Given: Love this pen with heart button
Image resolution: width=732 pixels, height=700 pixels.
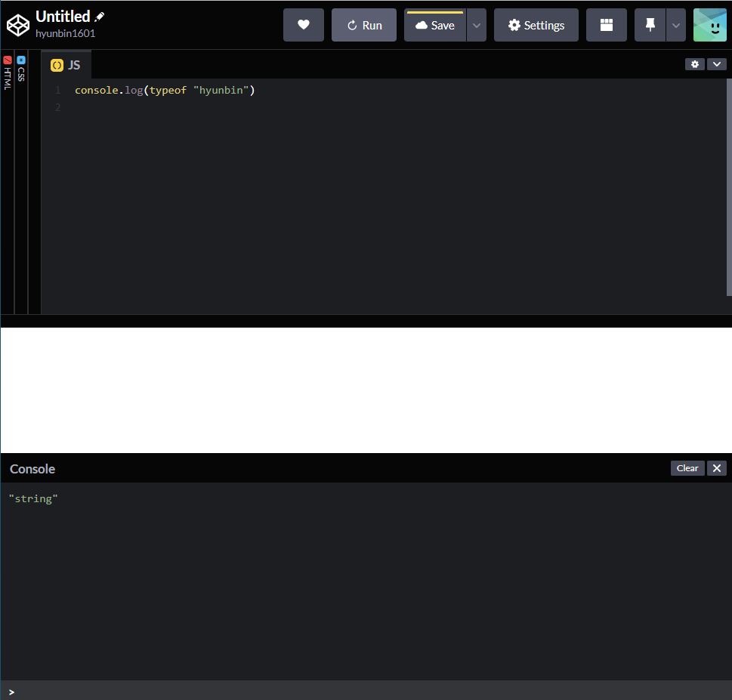Looking at the screenshot, I should (304, 25).
